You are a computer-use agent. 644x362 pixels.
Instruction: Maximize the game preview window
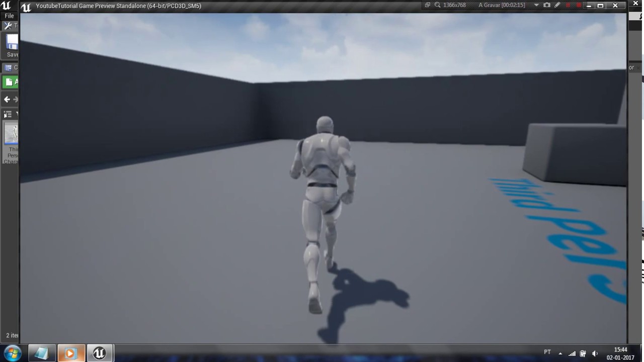(x=600, y=6)
